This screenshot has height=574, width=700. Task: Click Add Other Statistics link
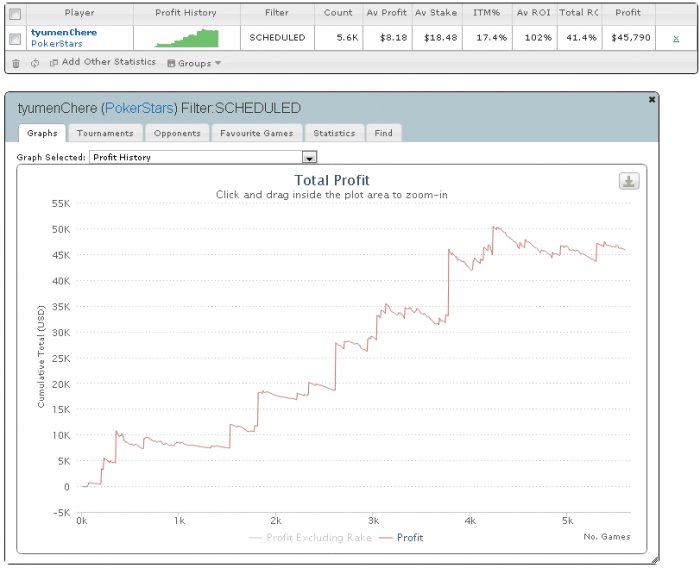click(x=109, y=62)
